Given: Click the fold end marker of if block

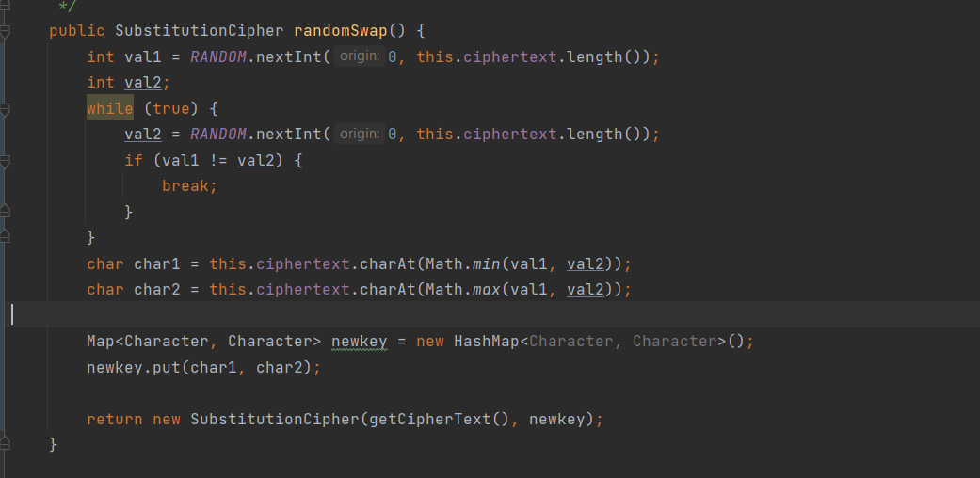Looking at the screenshot, I should pos(6,212).
